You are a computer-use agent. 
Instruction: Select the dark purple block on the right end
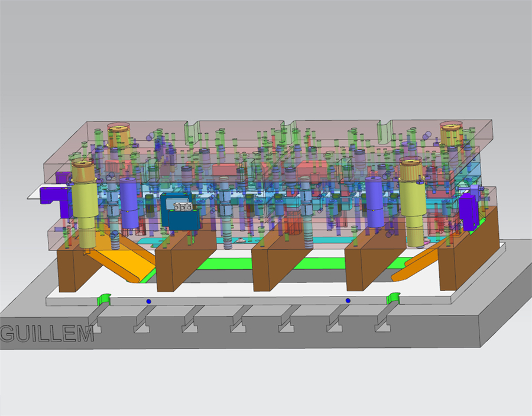coord(468,213)
